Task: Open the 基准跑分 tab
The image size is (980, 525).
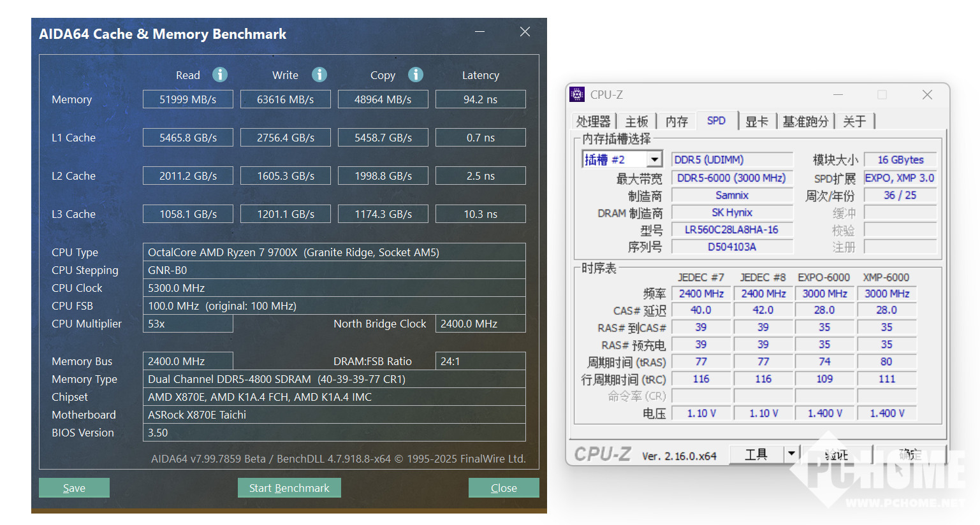Action: [805, 121]
